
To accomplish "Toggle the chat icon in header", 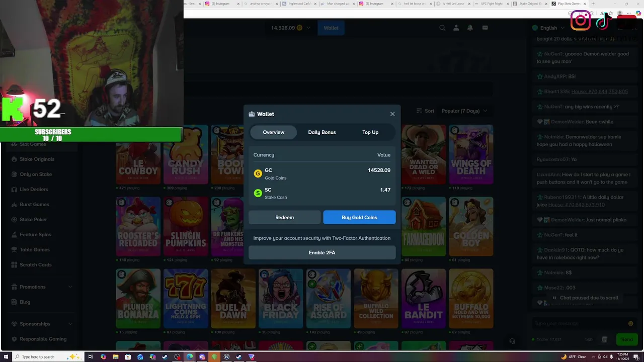I will click(485, 28).
